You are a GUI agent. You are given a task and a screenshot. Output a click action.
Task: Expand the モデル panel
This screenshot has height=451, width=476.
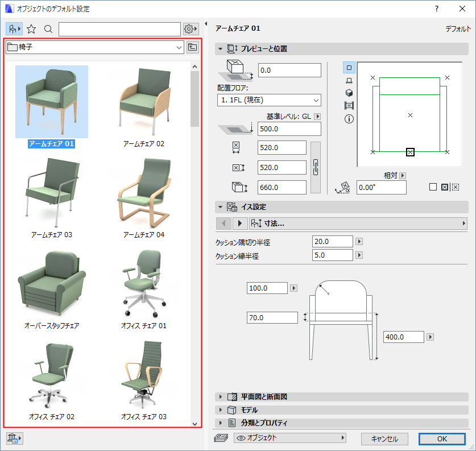click(x=221, y=410)
